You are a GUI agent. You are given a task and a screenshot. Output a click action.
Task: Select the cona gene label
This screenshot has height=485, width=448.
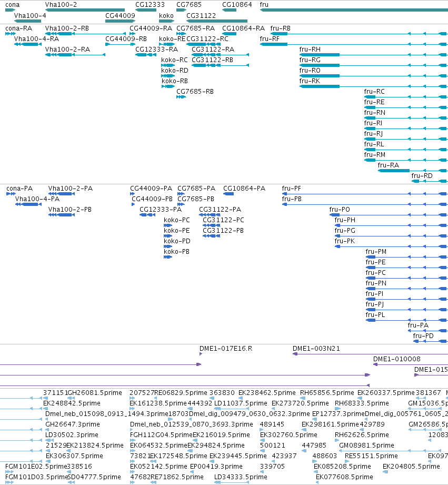12,5
